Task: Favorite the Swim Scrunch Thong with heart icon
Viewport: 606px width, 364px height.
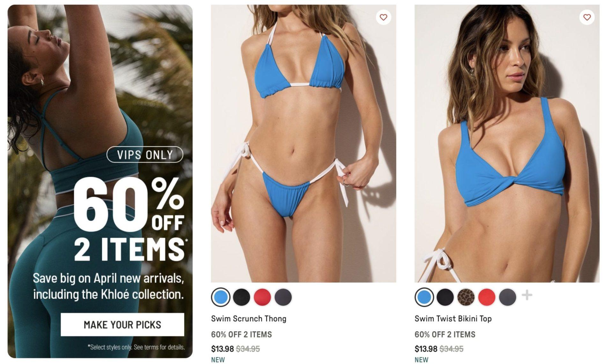Action: click(x=383, y=17)
